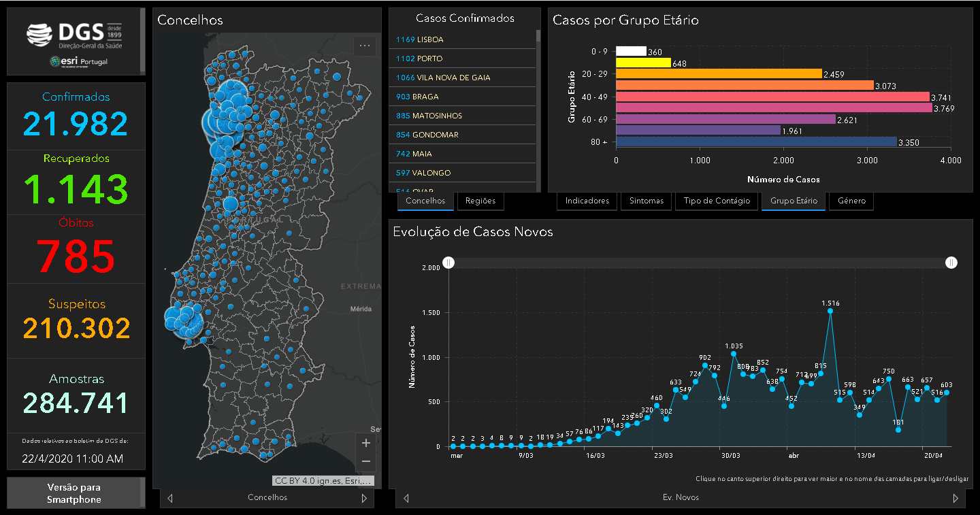Zoom out on the Concelhos map

365,461
